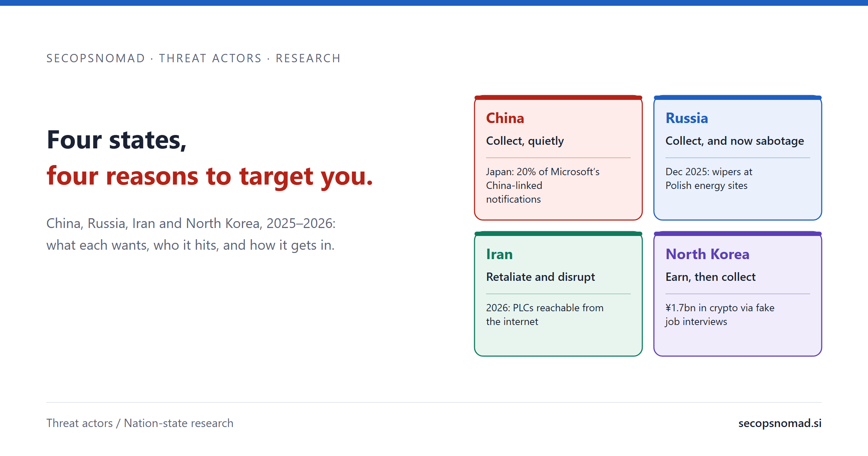Screen dimensions: 868x456
Task: Open the 'secopsnomad.si' footer link
Action: pos(780,423)
